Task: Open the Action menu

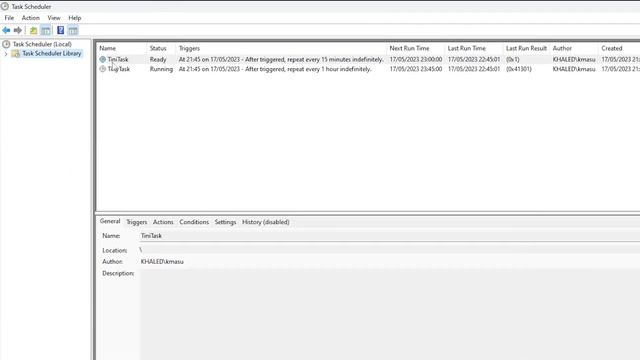Action: point(31,18)
